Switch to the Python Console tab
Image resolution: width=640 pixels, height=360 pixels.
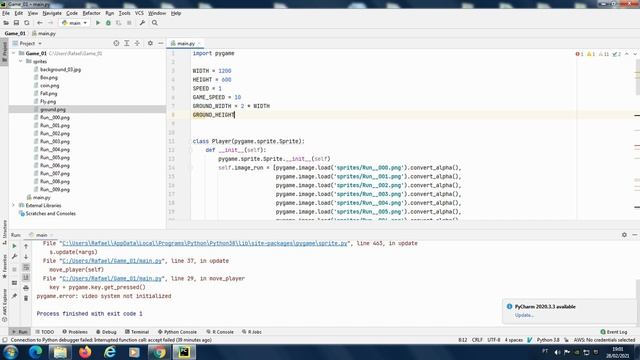coord(177,332)
